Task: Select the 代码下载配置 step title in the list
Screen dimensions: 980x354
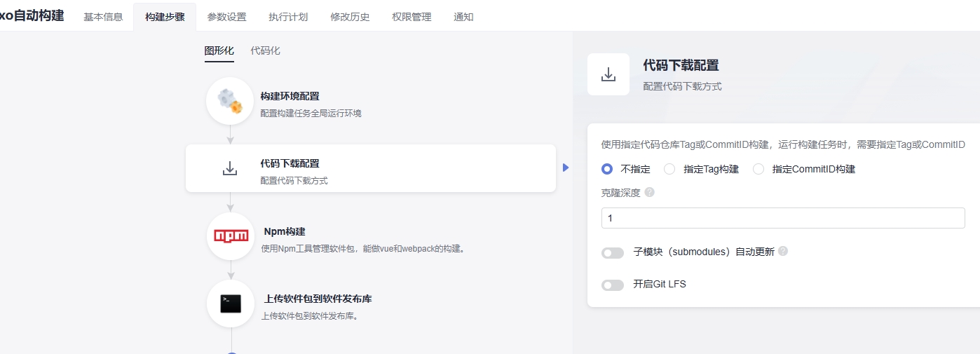Action: tap(290, 163)
